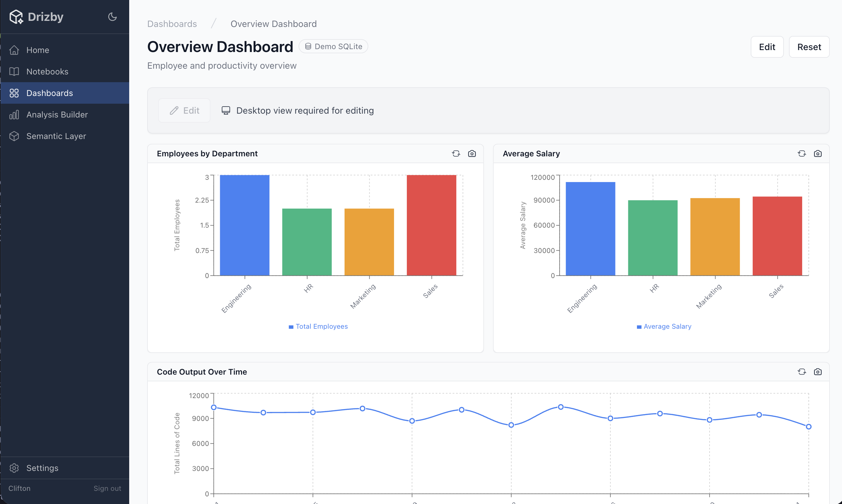This screenshot has height=504, width=842.
Task: Capture snapshot of Code Output Over Time
Action: click(x=818, y=371)
